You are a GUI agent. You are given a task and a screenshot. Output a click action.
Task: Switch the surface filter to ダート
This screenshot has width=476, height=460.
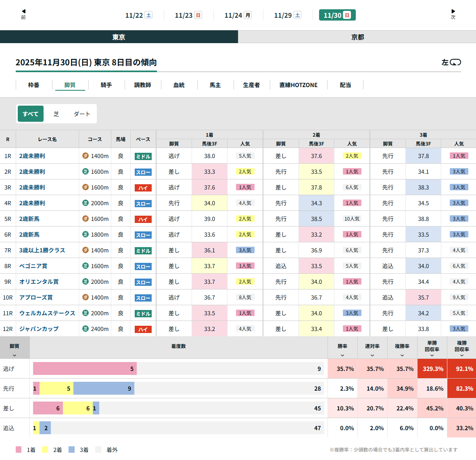81,114
